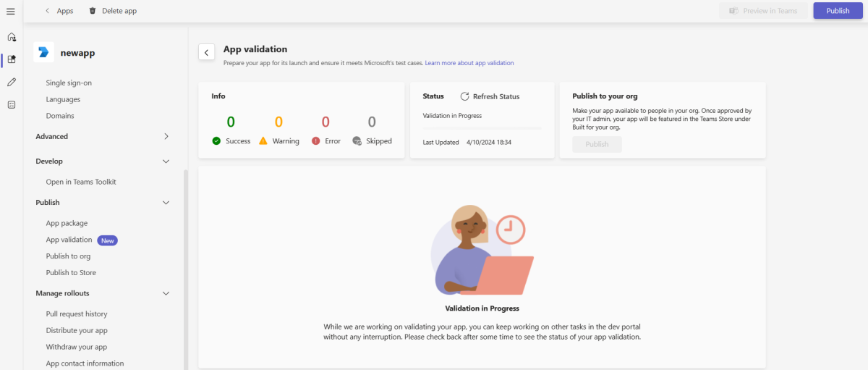The height and width of the screenshot is (370, 868).
Task: Click the green Success check icon
Action: pos(216,141)
